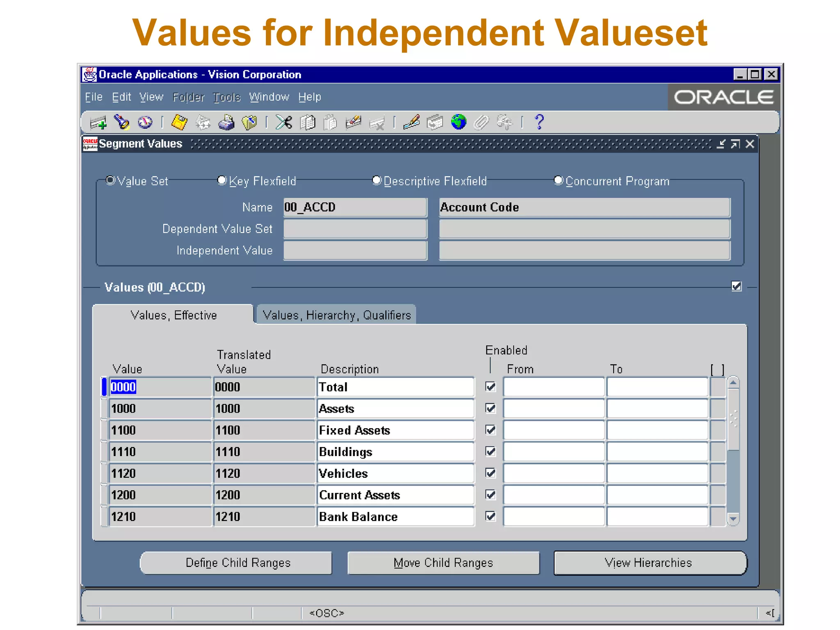This screenshot has height=630, width=840.
Task: Open the Folder menu
Action: pyautogui.click(x=188, y=97)
